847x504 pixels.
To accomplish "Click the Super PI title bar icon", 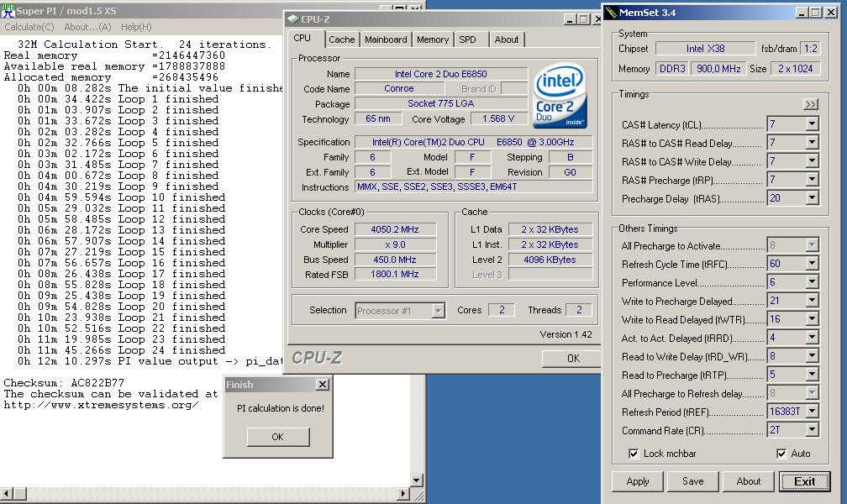I will [x=8, y=10].
